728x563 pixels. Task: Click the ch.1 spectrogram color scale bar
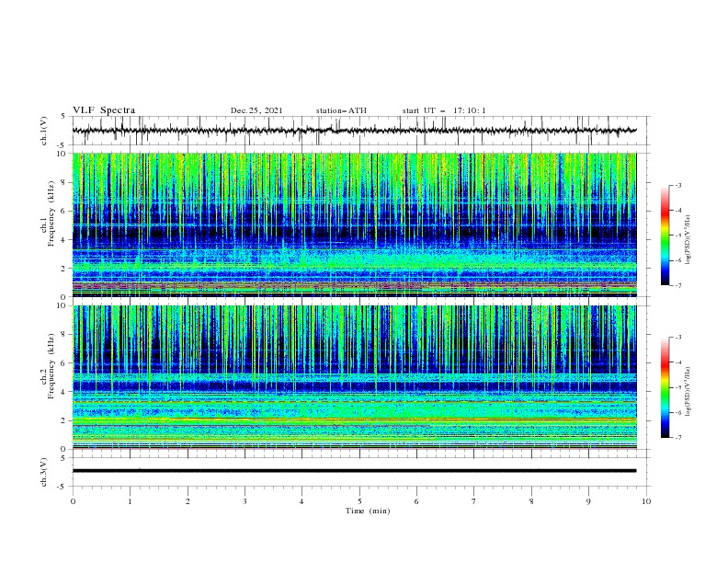665,236
